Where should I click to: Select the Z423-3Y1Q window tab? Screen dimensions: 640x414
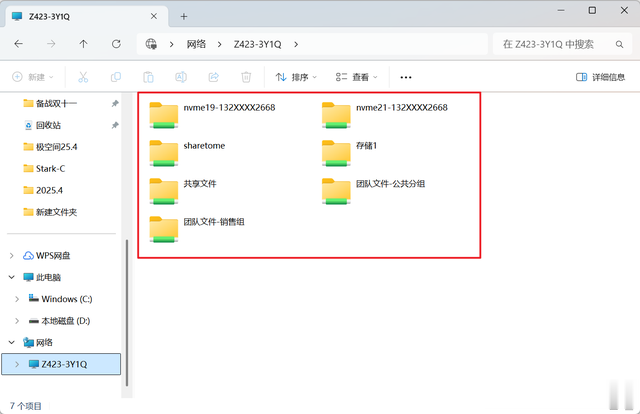[x=86, y=16]
